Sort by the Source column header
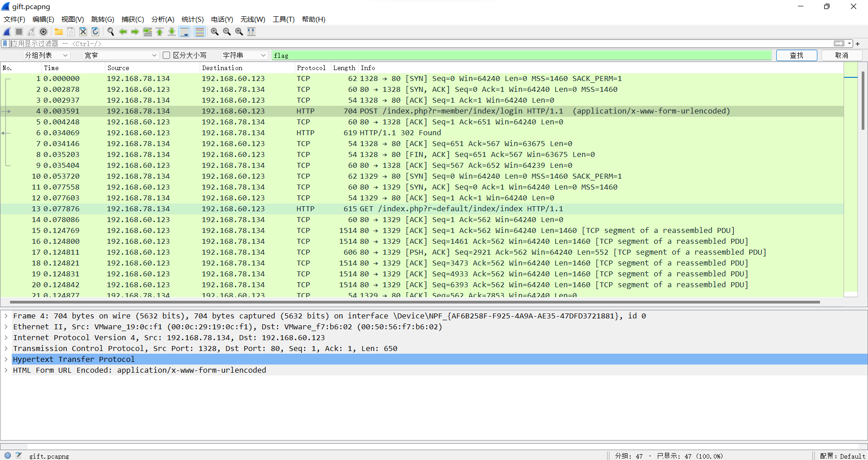This screenshot has height=460, width=868. coord(152,68)
